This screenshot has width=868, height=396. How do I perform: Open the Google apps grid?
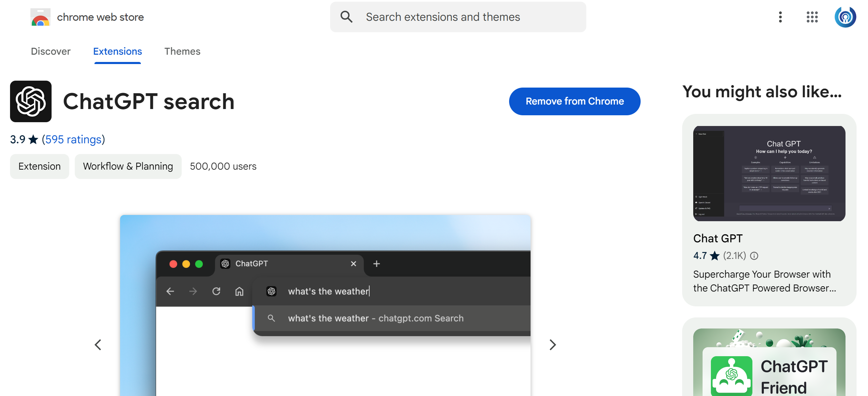click(812, 17)
